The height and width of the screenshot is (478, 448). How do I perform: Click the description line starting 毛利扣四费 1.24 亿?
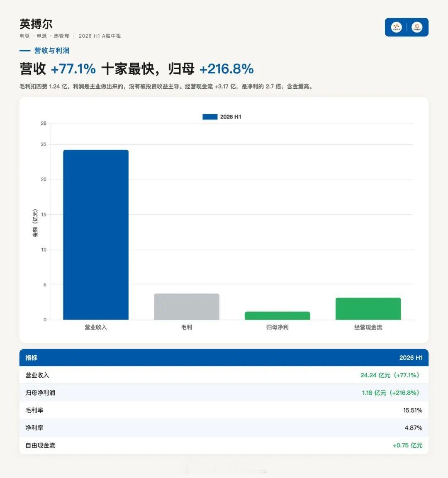[x=166, y=87]
